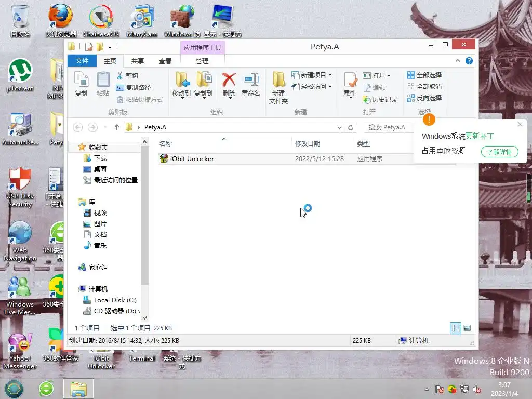Screen dimensions: 532x399
Task: Open 桌面 in navigation pane
Action: (100, 169)
